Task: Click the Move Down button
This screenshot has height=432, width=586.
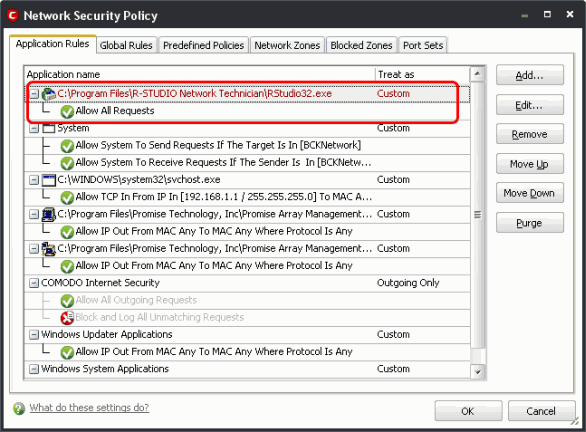Action: pyautogui.click(x=530, y=193)
